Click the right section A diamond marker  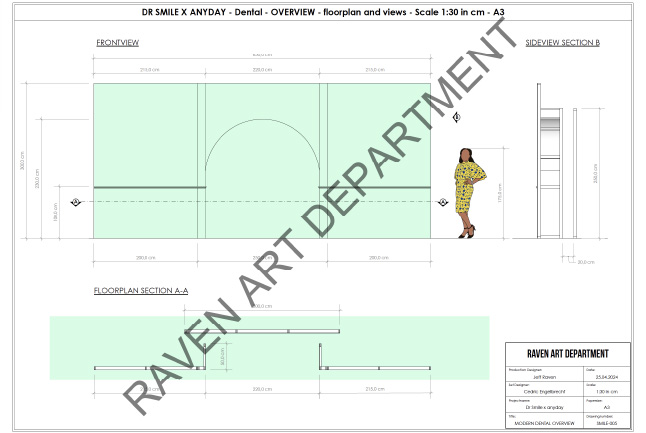442,202
